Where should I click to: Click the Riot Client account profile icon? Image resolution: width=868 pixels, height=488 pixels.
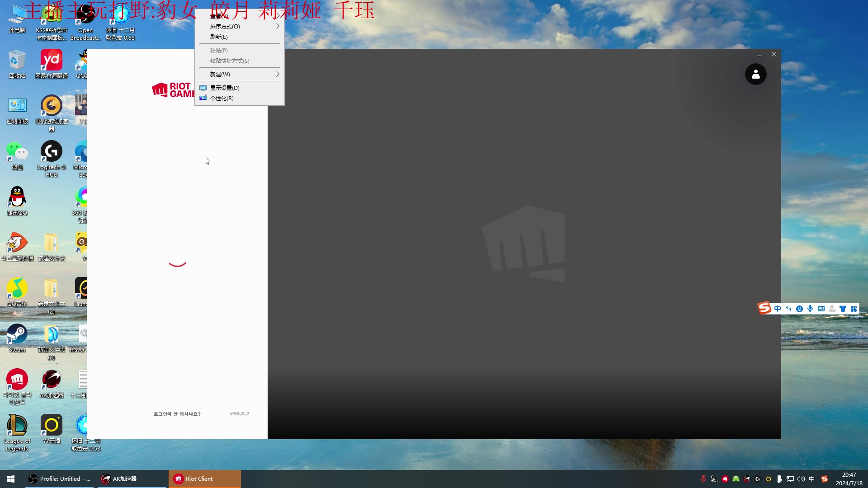click(755, 74)
